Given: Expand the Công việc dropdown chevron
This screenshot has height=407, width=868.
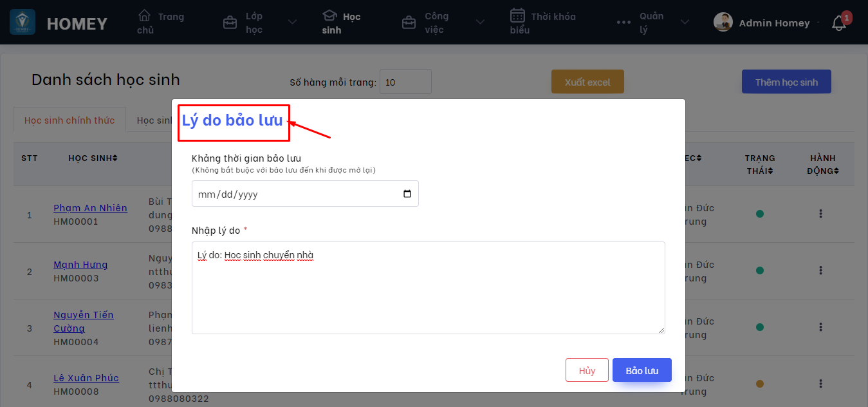Looking at the screenshot, I should point(479,21).
